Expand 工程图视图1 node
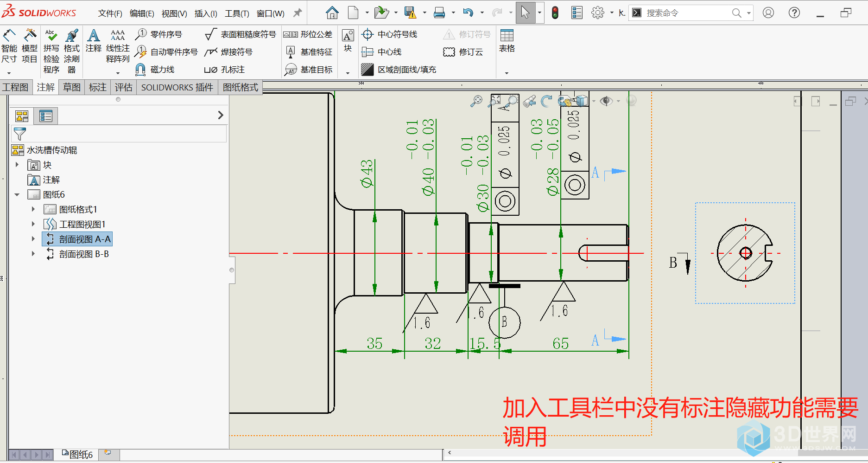The width and height of the screenshot is (868, 463). click(33, 224)
